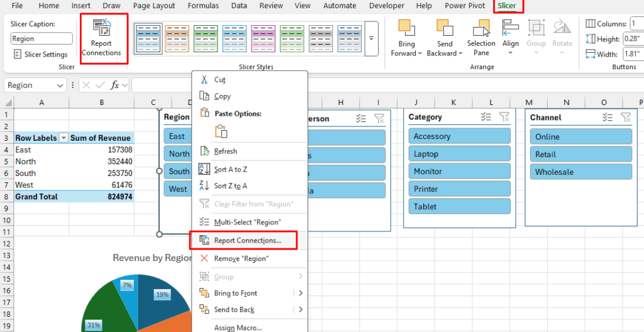Switch to the Slicer tab

[507, 6]
